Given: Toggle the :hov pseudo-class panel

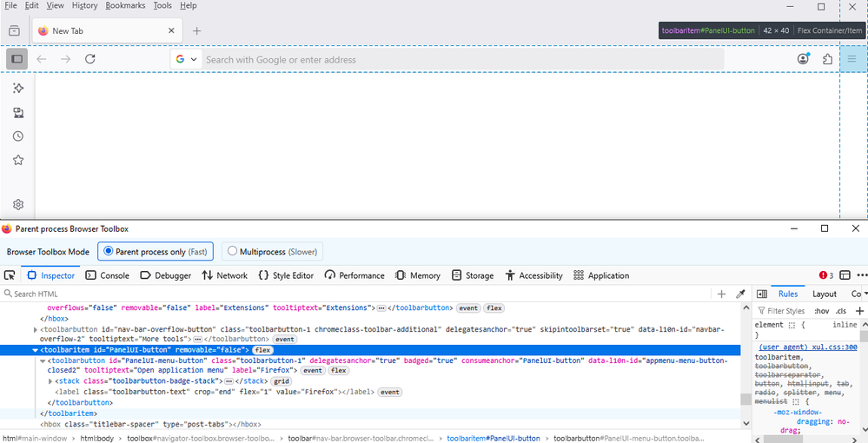Looking at the screenshot, I should (x=821, y=311).
